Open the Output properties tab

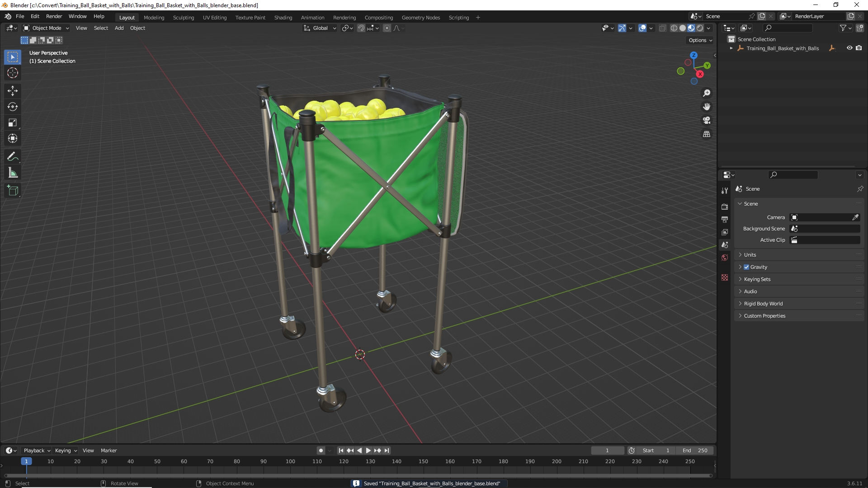(725, 219)
